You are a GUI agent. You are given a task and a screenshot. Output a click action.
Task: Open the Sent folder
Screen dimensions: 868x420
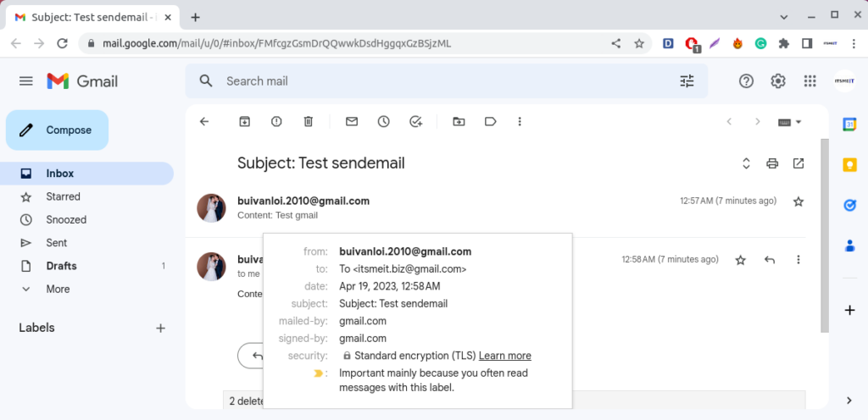click(57, 243)
